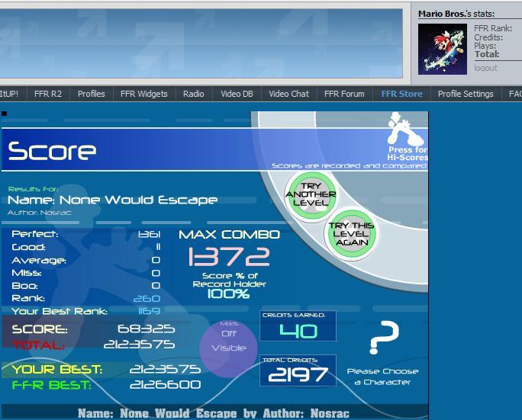This screenshot has height=420, width=522.
Task: Click the question mark character chooser
Action: (x=383, y=338)
